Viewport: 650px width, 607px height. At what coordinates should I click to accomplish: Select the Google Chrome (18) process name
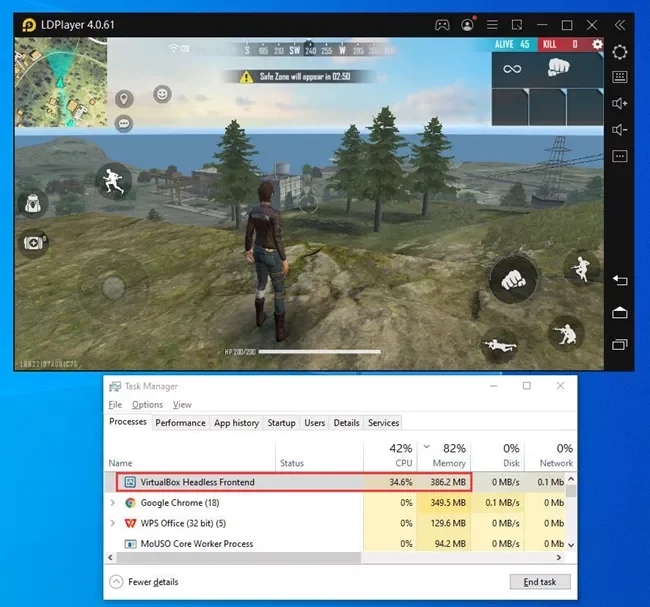180,503
